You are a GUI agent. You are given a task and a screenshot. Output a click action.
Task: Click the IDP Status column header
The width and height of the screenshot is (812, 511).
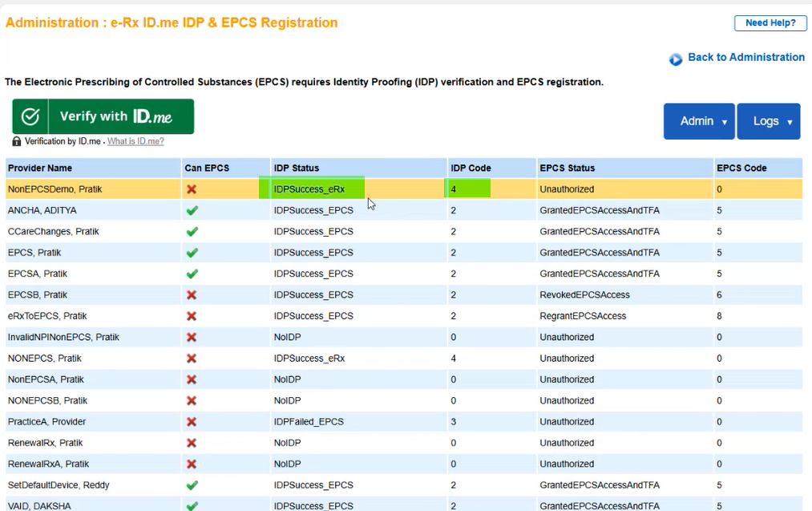point(297,168)
